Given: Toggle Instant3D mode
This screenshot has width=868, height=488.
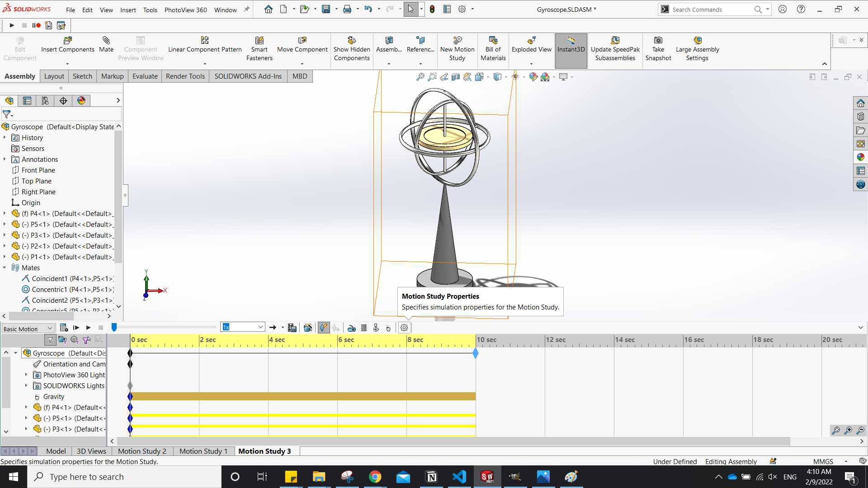Looking at the screenshot, I should (571, 44).
